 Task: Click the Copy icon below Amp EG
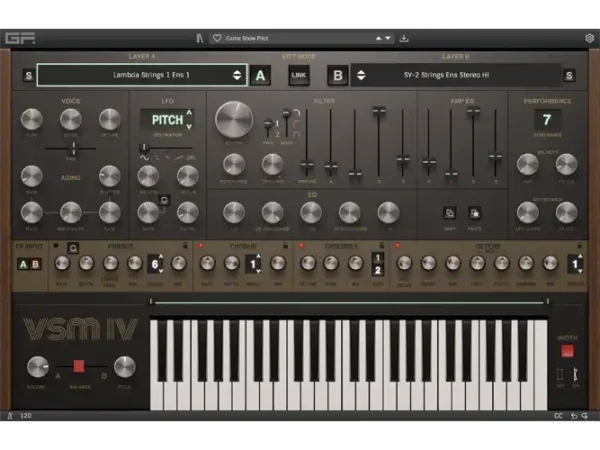450,213
